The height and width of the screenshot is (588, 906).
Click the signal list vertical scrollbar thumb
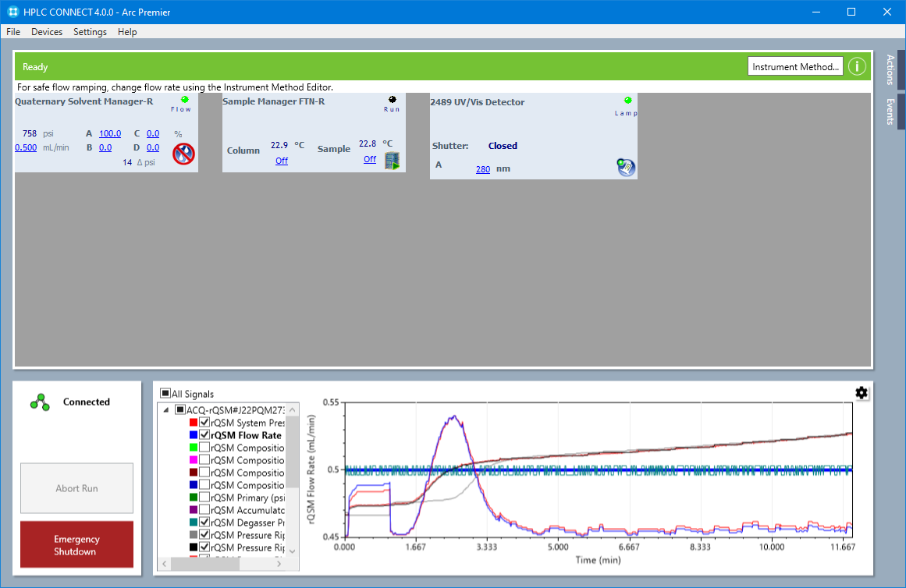coord(293,453)
